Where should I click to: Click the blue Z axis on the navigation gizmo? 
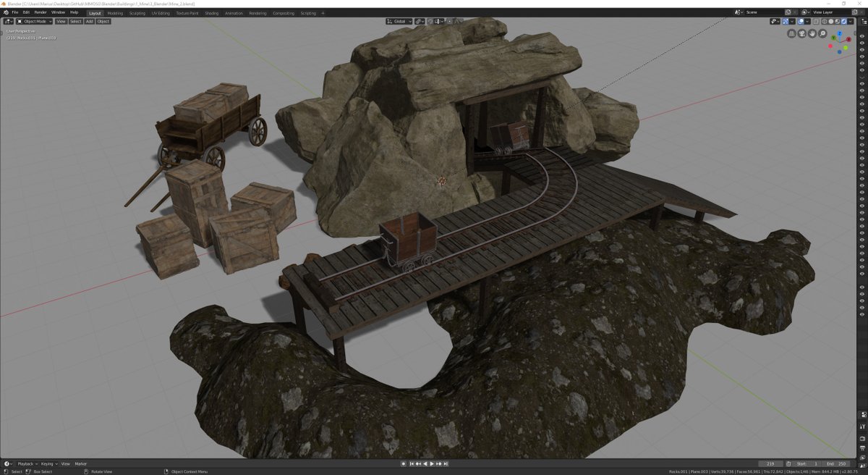click(x=840, y=33)
